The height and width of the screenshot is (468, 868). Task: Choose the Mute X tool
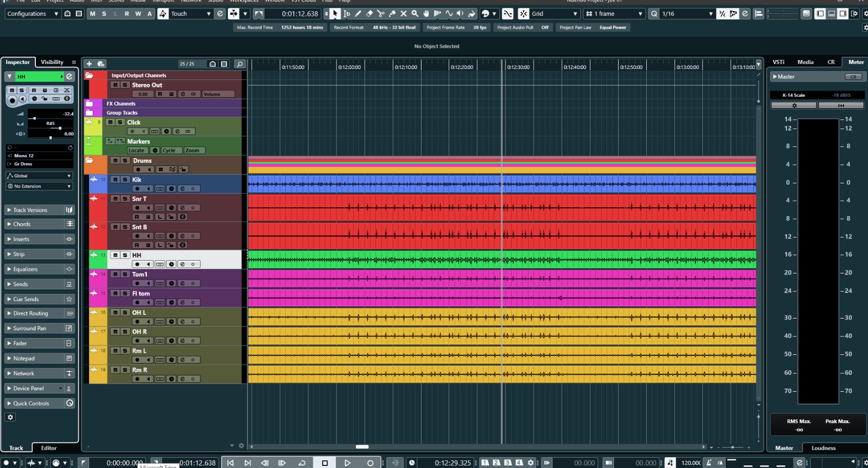[x=404, y=14]
